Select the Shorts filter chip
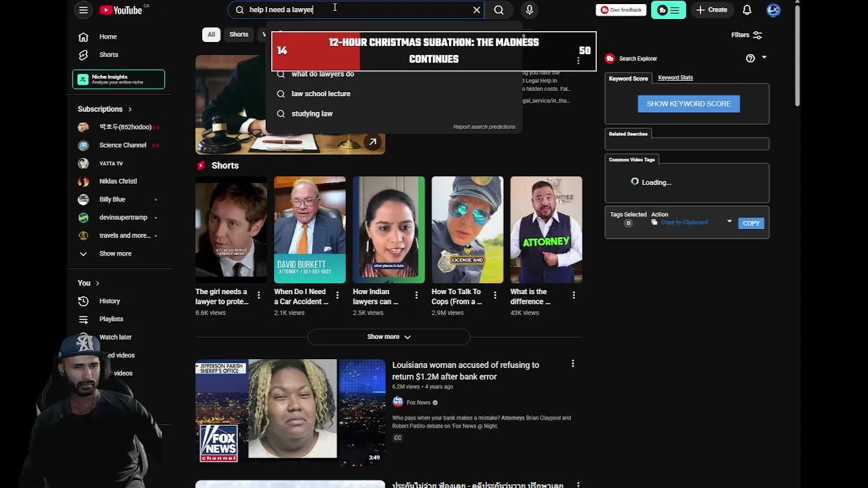Viewport: 868px width, 488px height. coord(239,35)
